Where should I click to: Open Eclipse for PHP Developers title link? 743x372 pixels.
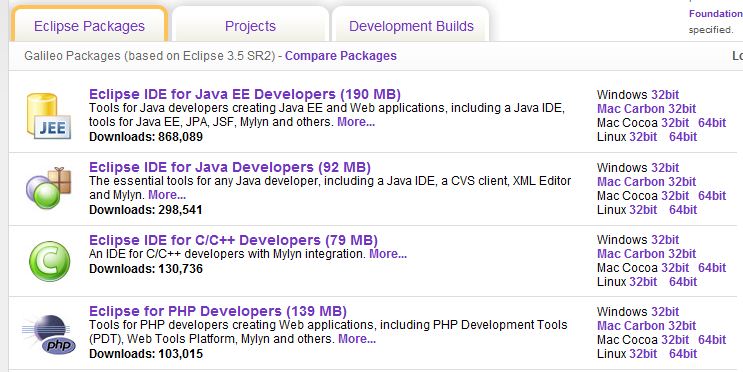coord(218,311)
